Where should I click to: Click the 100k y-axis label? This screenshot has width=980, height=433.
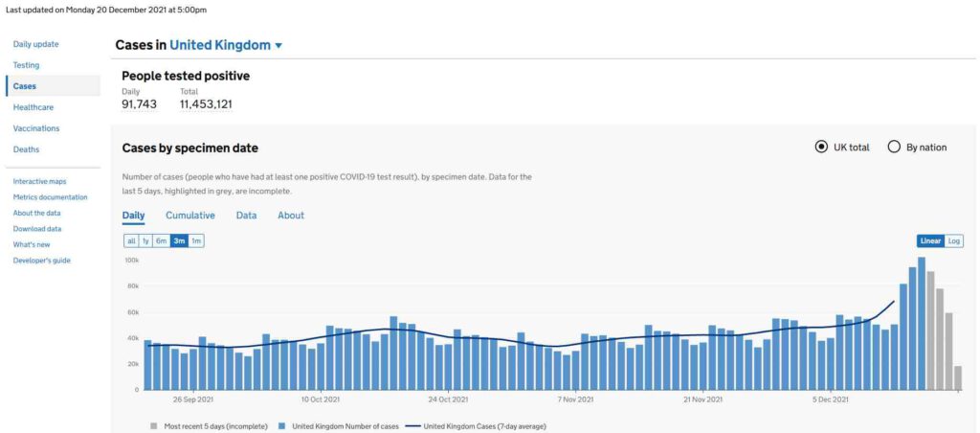click(131, 260)
